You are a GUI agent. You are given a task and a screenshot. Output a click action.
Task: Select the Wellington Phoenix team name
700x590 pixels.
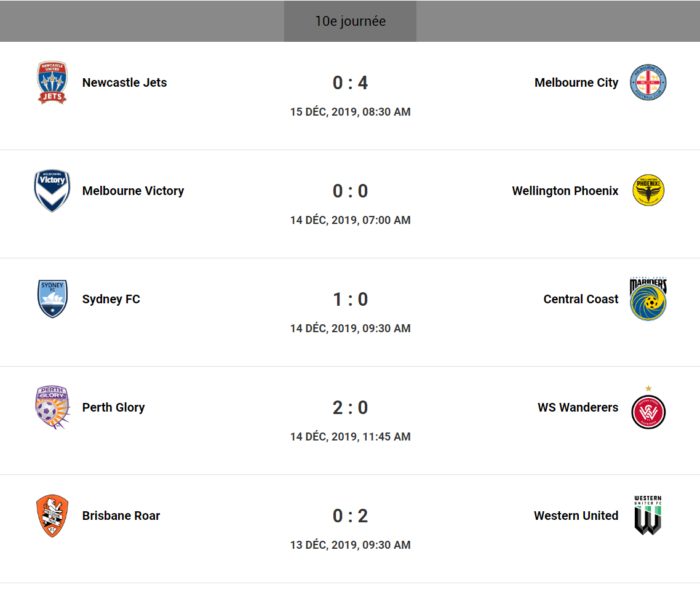pyautogui.click(x=565, y=191)
